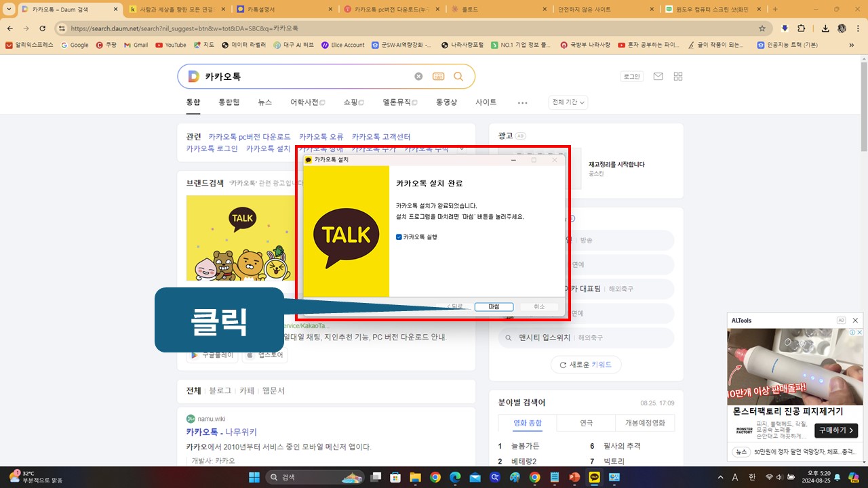
Task: Open the 블로그 filter tab
Action: pos(220,391)
